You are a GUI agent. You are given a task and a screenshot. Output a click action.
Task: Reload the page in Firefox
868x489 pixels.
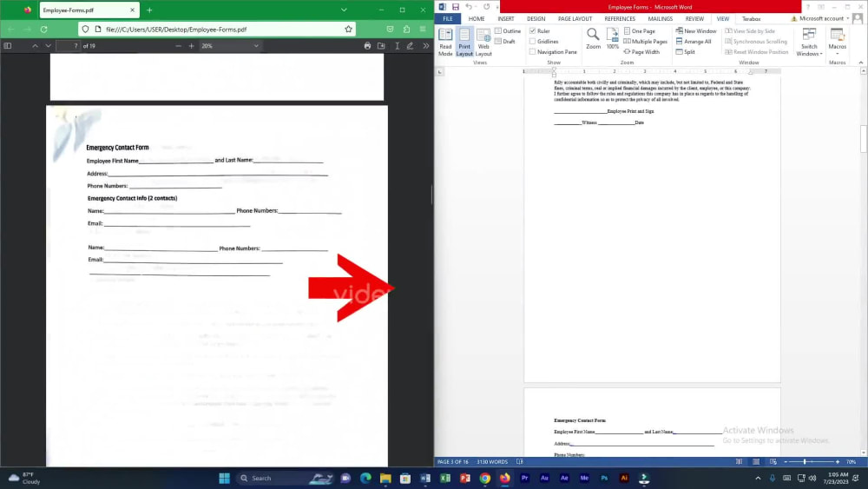click(43, 30)
